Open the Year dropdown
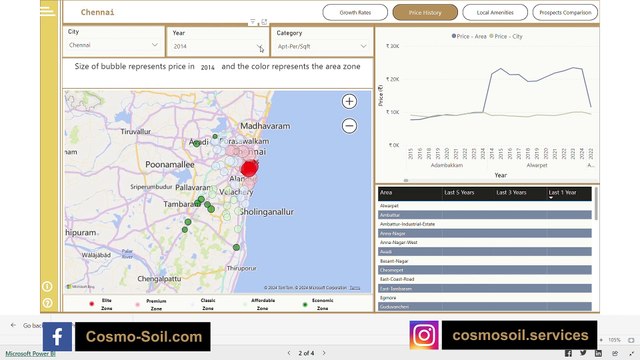Viewport: 640px width, 360px height. click(x=218, y=46)
